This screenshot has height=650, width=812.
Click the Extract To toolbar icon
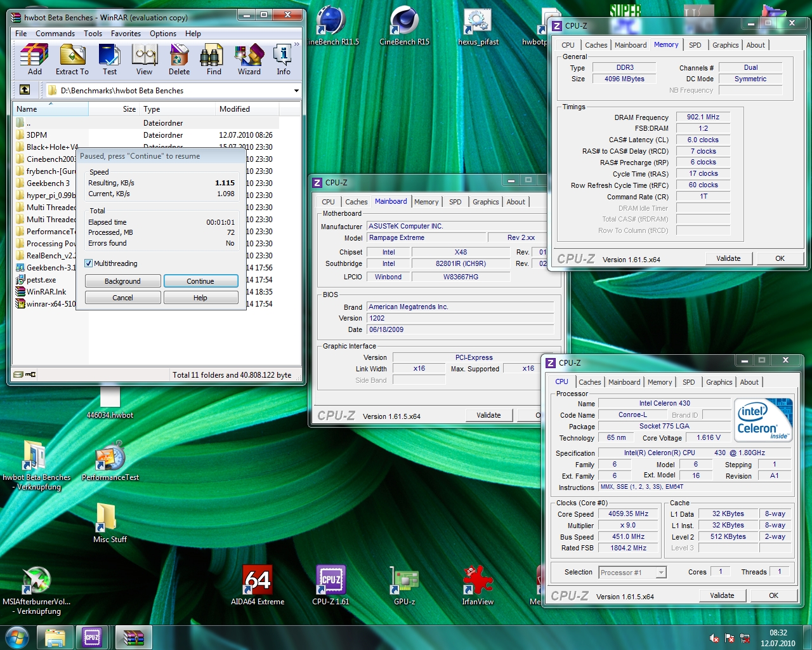(72, 59)
